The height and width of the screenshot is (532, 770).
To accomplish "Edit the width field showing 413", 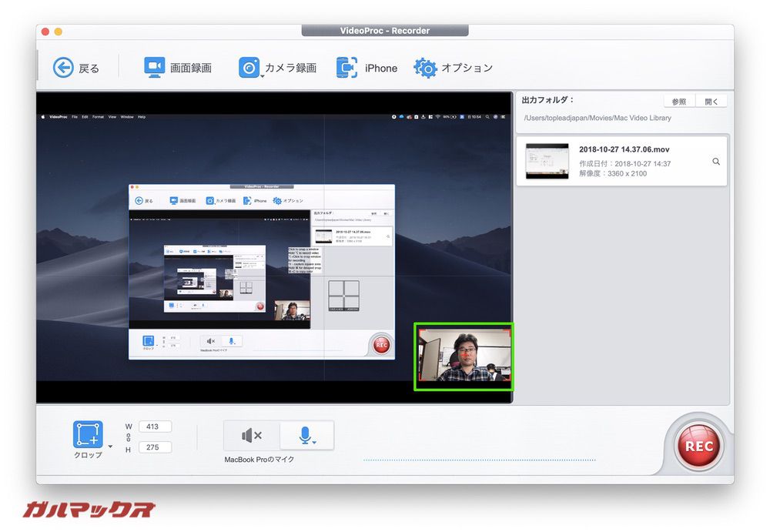I will [x=154, y=427].
